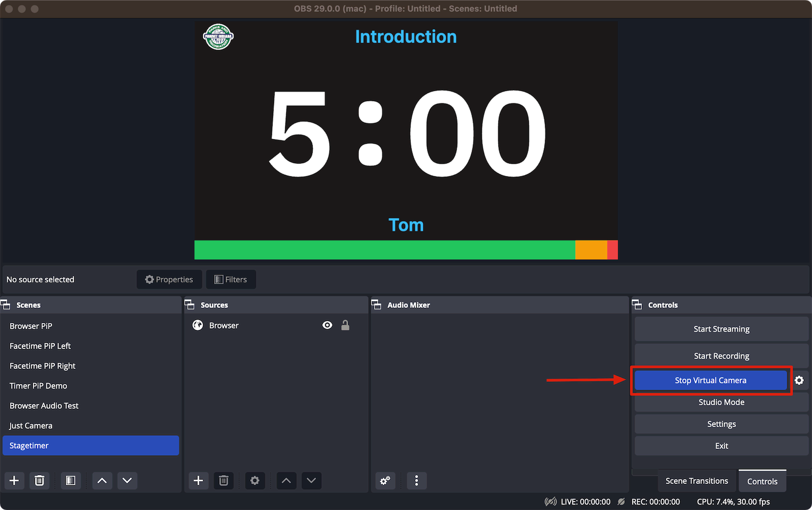Screen dimensions: 812x510
Task: Open scene filters from the Scenes toolbar
Action: click(71, 481)
